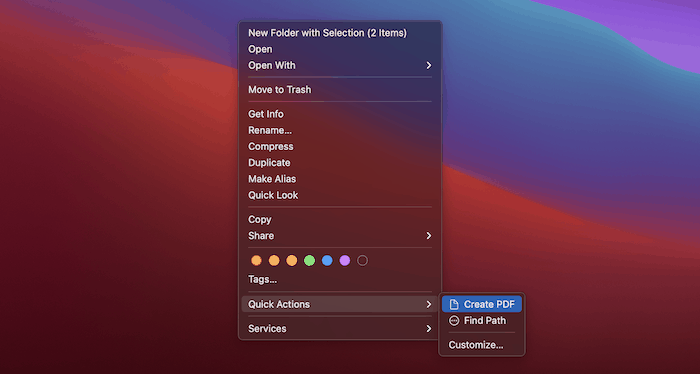Viewport: 700px width, 374px height.
Task: Select the empty gray tag circle
Action: (x=362, y=261)
